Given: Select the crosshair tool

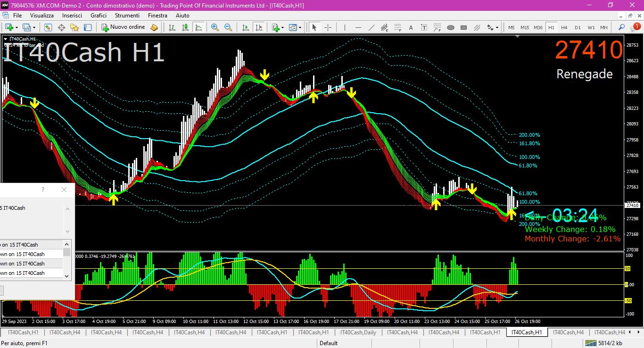Looking at the screenshot, I should 328,27.
